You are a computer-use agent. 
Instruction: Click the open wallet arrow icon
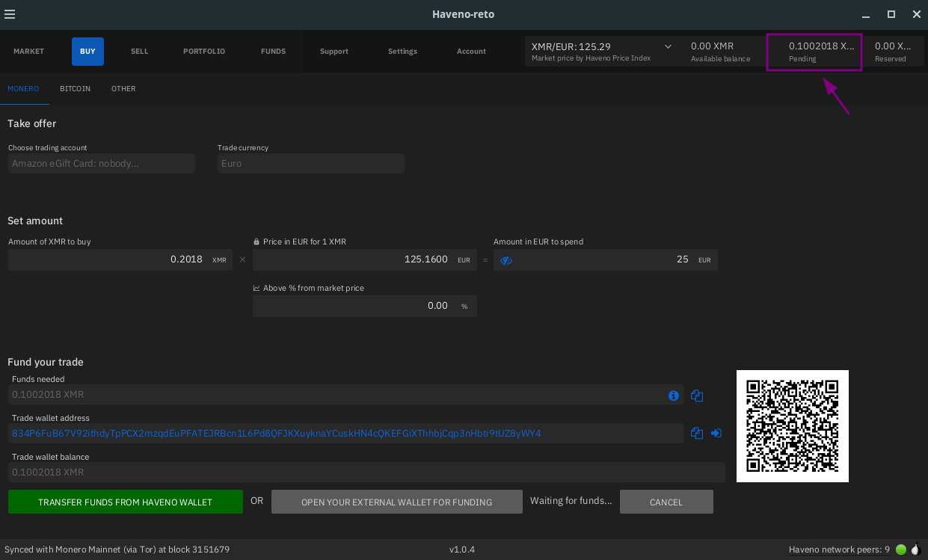716,433
